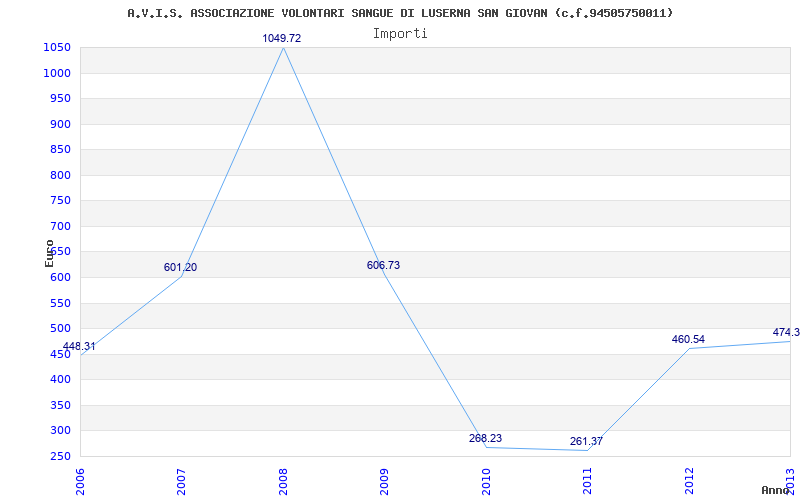Select the 474.3 final data label

click(x=786, y=333)
